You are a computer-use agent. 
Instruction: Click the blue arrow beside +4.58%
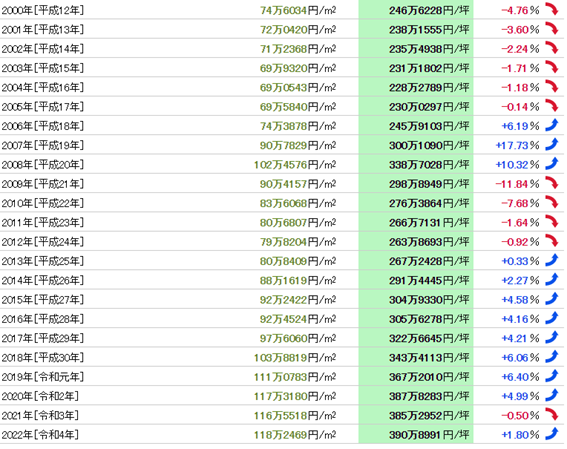click(552, 299)
